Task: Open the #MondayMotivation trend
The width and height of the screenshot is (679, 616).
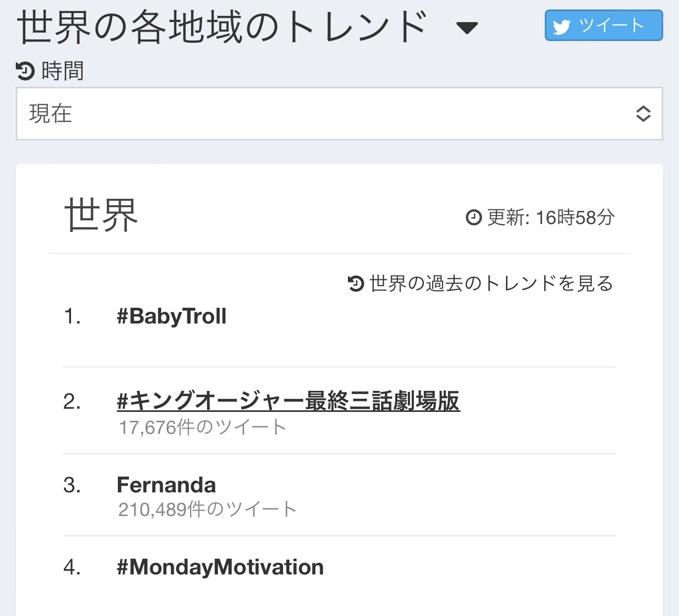Action: click(220, 567)
